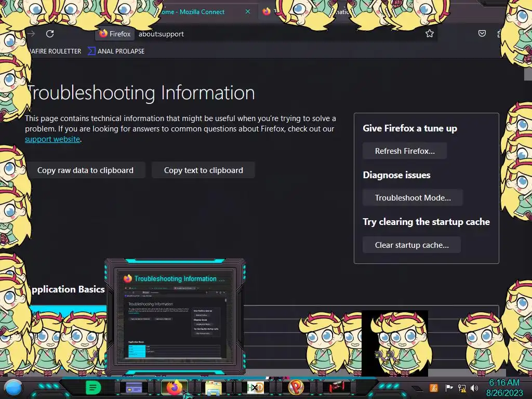The height and width of the screenshot is (399, 532).
Task: Click the volume speaker tray icon
Action: point(474,388)
